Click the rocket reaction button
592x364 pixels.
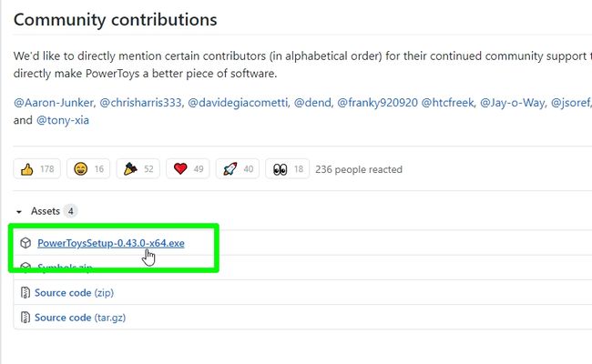pyautogui.click(x=240, y=169)
